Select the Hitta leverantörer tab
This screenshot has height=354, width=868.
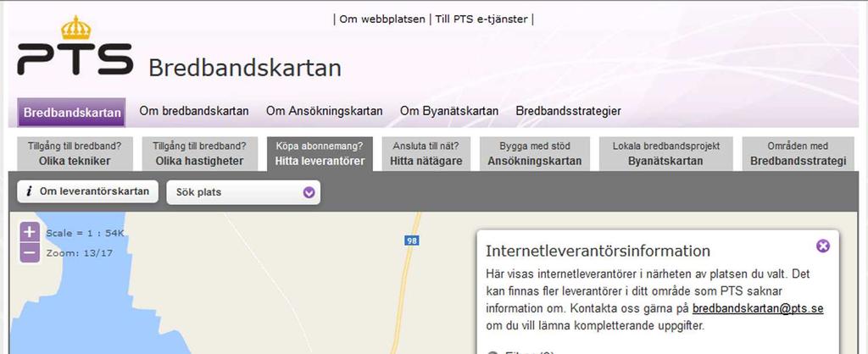coord(320,154)
